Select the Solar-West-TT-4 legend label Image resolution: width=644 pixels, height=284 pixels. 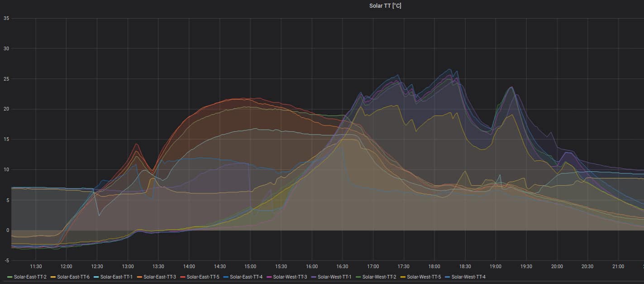click(468, 277)
